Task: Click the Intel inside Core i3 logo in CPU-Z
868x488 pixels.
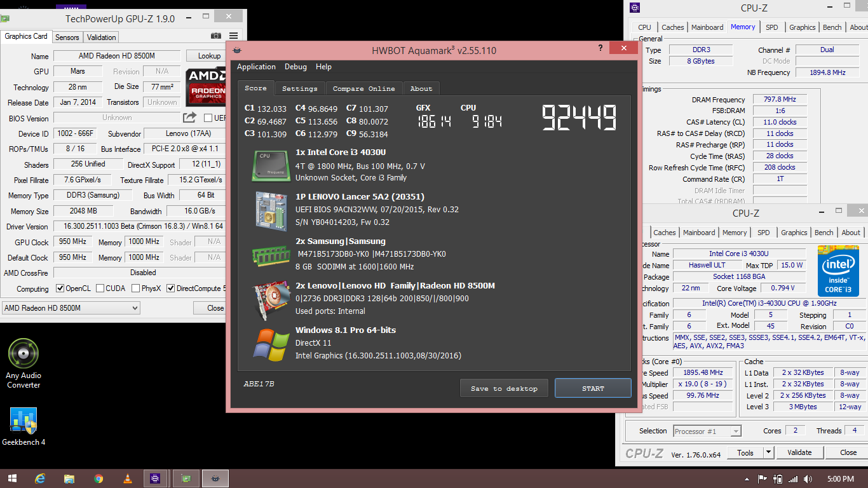Action: [838, 271]
